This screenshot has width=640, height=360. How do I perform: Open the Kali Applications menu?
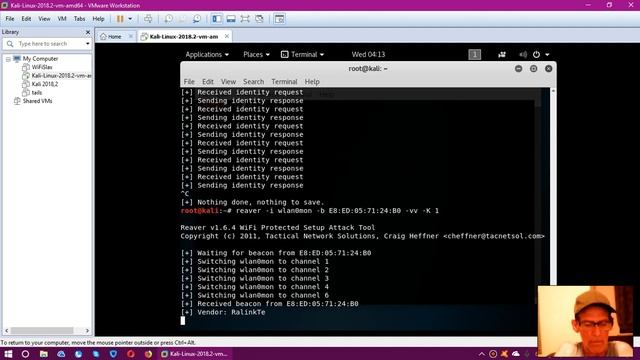207,54
